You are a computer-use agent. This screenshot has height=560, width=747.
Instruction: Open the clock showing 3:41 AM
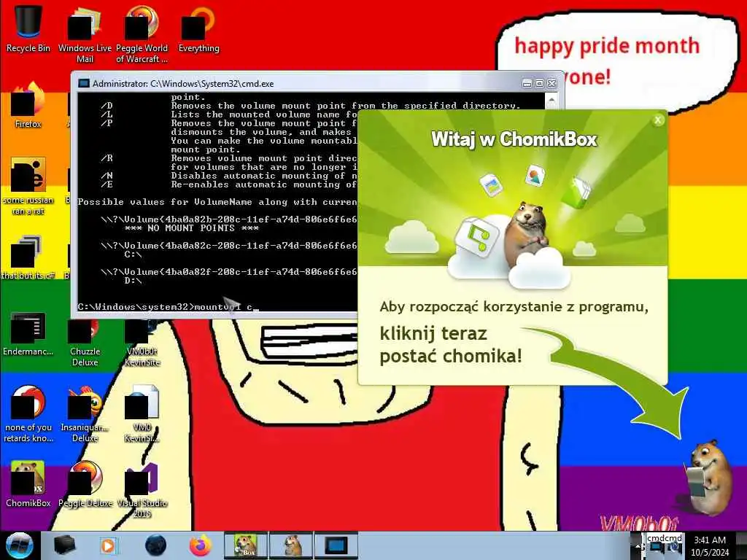click(709, 546)
